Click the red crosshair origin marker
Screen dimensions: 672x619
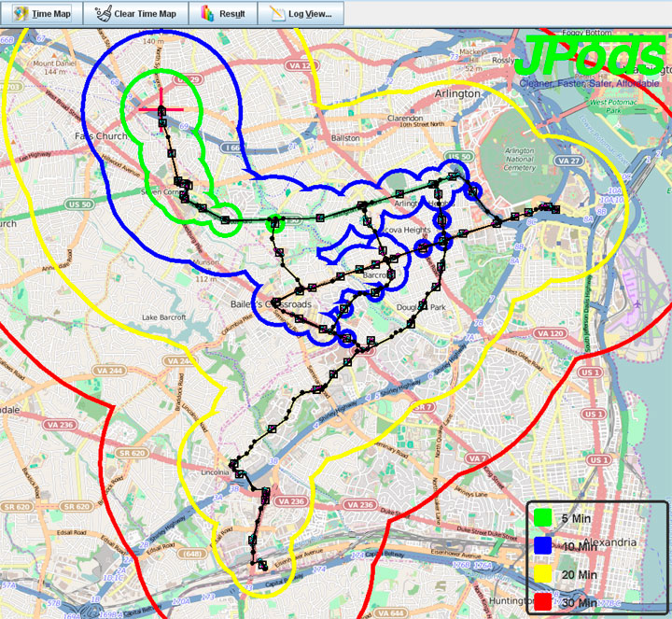161,109
